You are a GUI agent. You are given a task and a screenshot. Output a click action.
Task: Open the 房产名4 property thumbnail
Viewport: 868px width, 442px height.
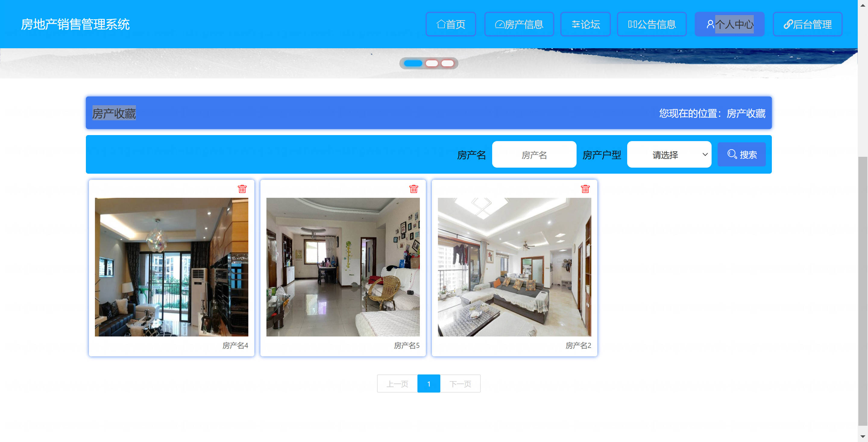[171, 267]
